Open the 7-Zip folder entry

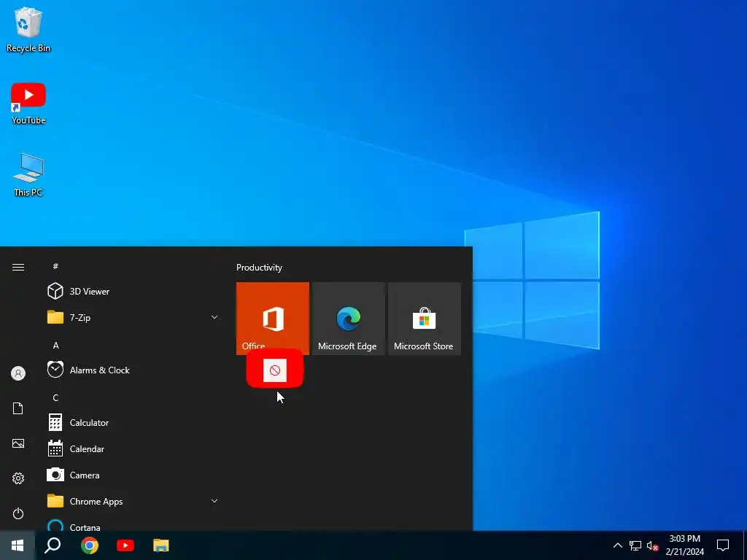coord(133,317)
